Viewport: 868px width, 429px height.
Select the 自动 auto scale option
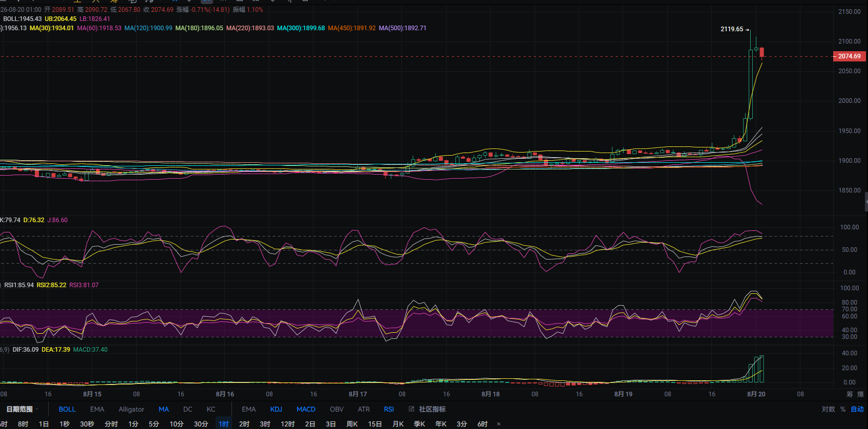pos(857,409)
